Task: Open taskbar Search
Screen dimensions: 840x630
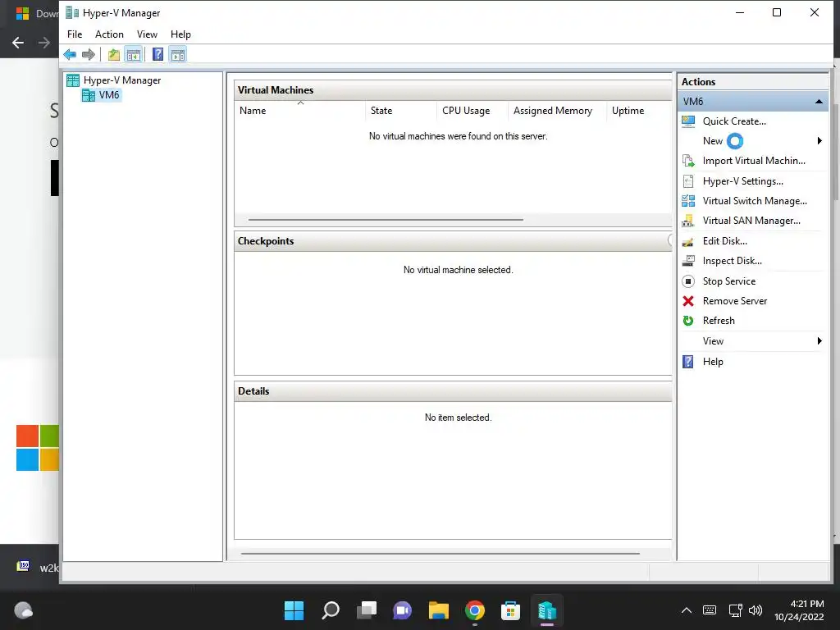Action: 330,610
